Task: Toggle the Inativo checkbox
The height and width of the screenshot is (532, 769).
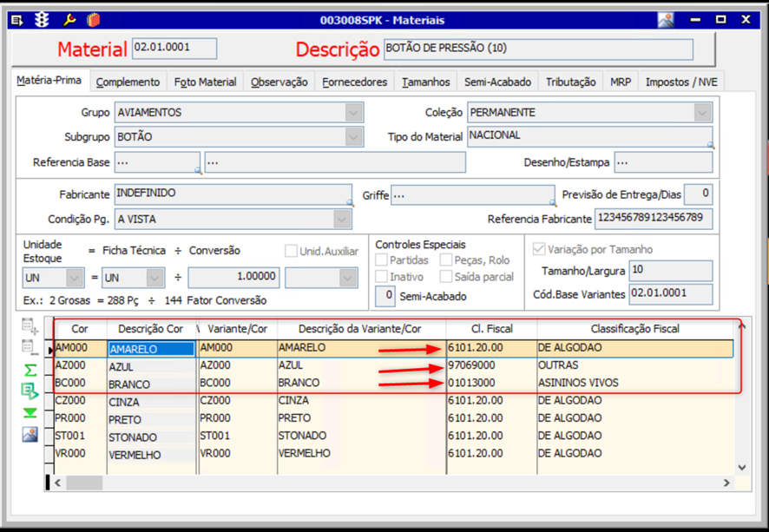Action: pos(382,277)
